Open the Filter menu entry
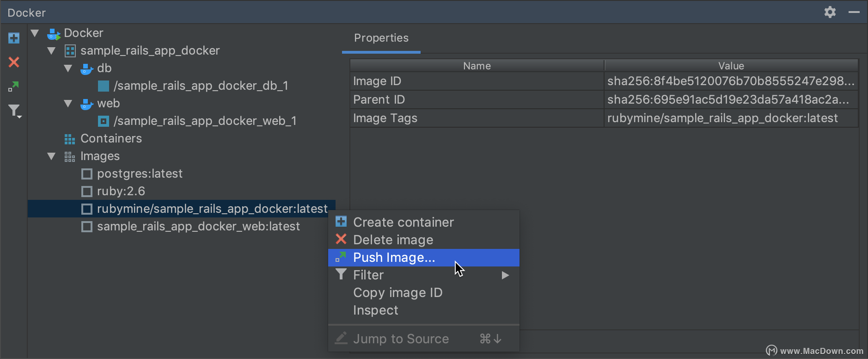The height and width of the screenshot is (359, 868). pyautogui.click(x=424, y=275)
